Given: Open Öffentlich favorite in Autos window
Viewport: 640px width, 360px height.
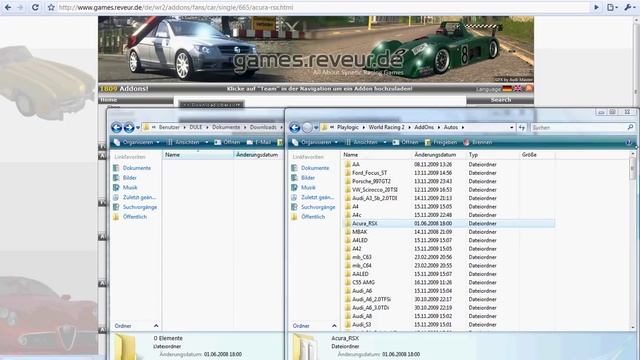Looking at the screenshot, I should coord(308,217).
